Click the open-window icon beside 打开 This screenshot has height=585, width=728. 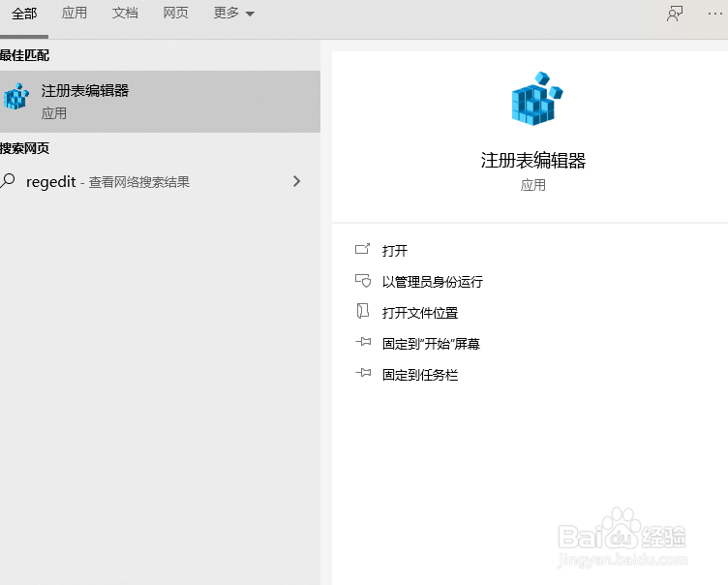(x=362, y=249)
